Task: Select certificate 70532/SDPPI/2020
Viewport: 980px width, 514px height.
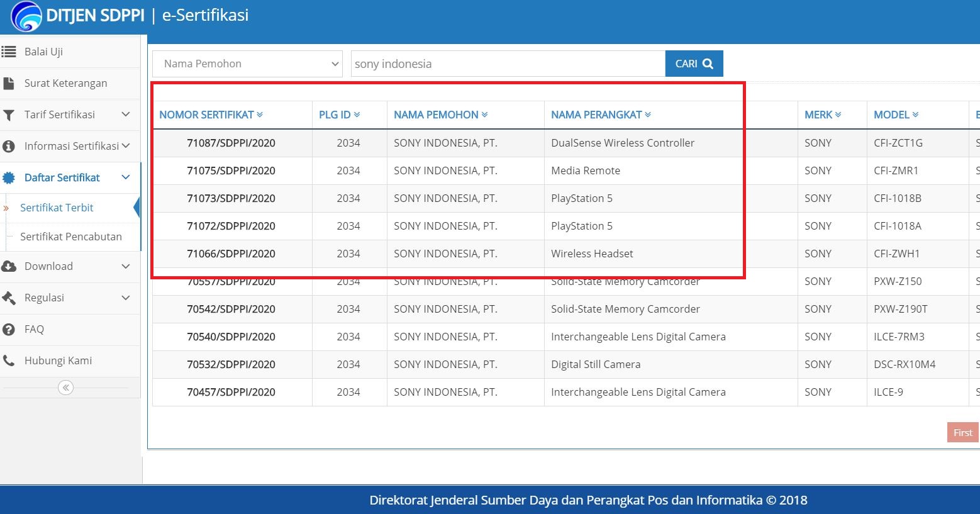Action: click(231, 364)
